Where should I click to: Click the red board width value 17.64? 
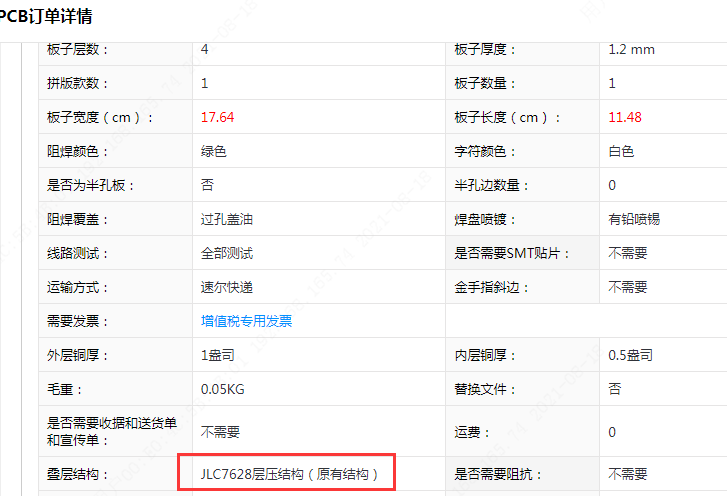pyautogui.click(x=217, y=117)
